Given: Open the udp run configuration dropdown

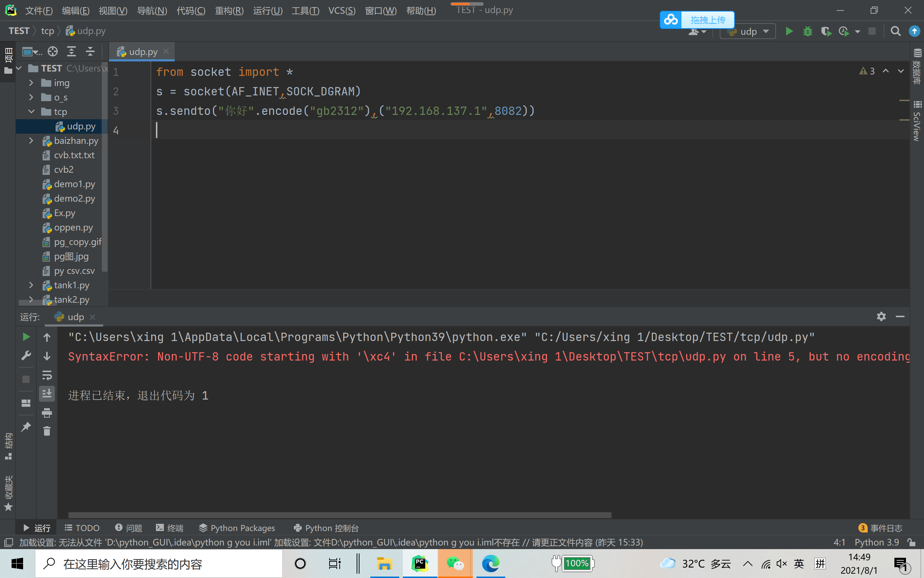Looking at the screenshot, I should 748,31.
